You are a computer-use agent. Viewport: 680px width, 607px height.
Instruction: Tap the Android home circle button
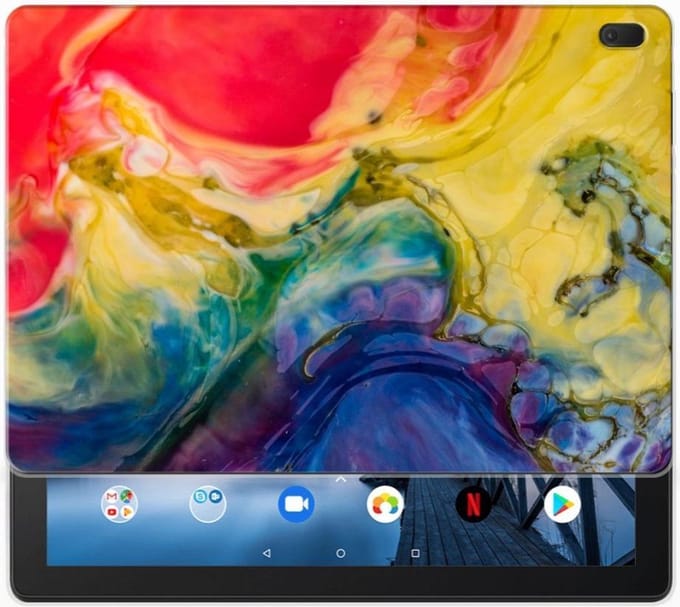pyautogui.click(x=341, y=553)
